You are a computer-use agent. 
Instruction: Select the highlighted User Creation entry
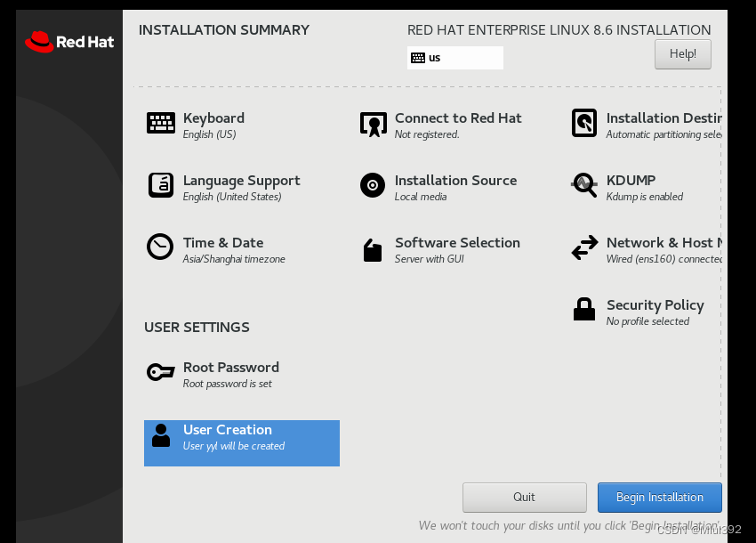pyautogui.click(x=241, y=442)
